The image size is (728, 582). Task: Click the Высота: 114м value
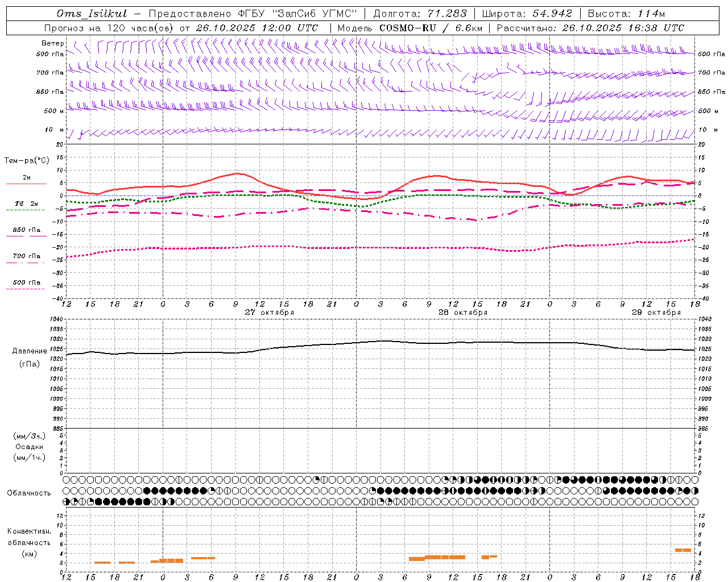tap(626, 14)
